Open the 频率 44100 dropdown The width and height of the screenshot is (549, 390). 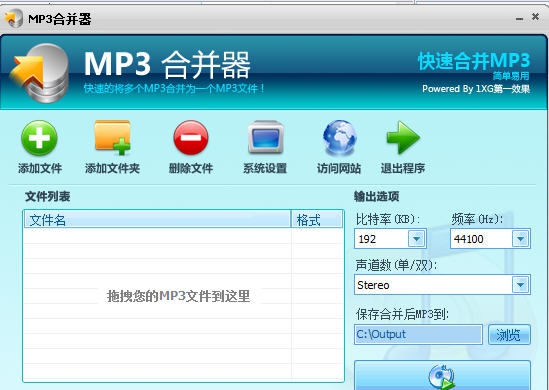pyautogui.click(x=521, y=239)
